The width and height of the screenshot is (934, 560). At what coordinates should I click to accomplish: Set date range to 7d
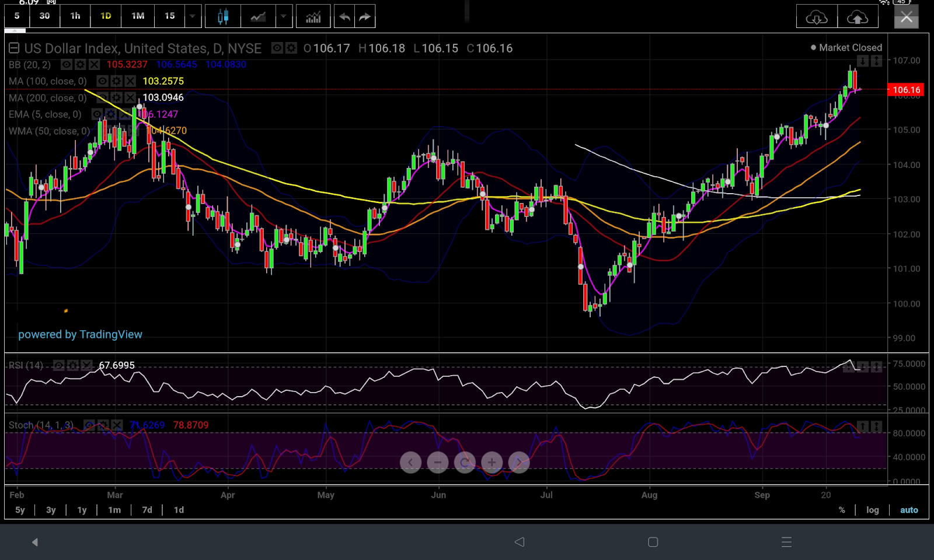147,510
